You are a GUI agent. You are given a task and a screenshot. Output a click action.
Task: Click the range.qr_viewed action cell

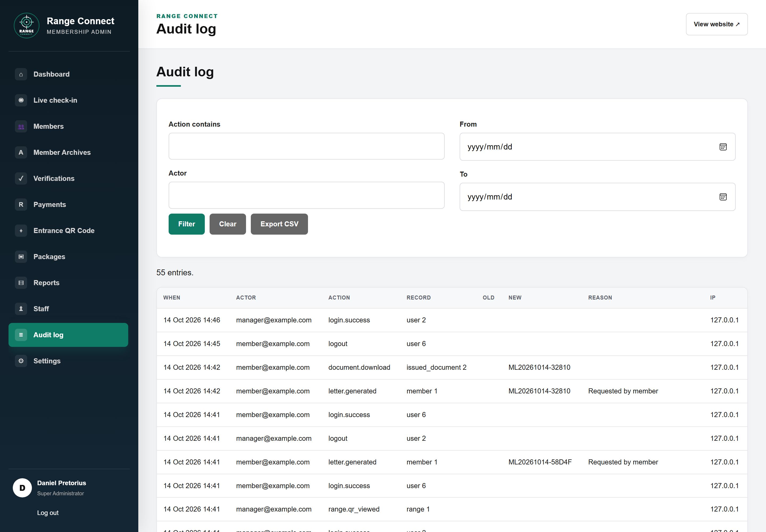pyautogui.click(x=354, y=509)
